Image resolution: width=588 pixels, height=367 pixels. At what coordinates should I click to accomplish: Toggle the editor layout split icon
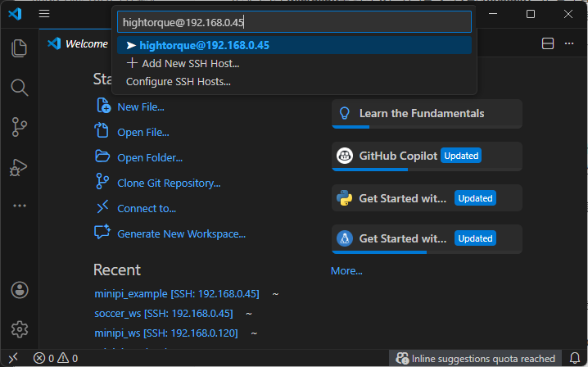coord(548,43)
